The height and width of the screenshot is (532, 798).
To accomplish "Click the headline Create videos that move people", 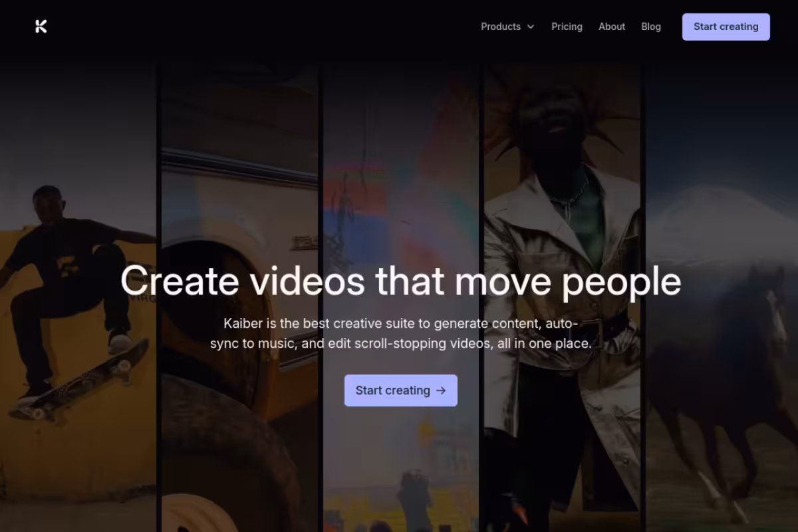I will (400, 281).
